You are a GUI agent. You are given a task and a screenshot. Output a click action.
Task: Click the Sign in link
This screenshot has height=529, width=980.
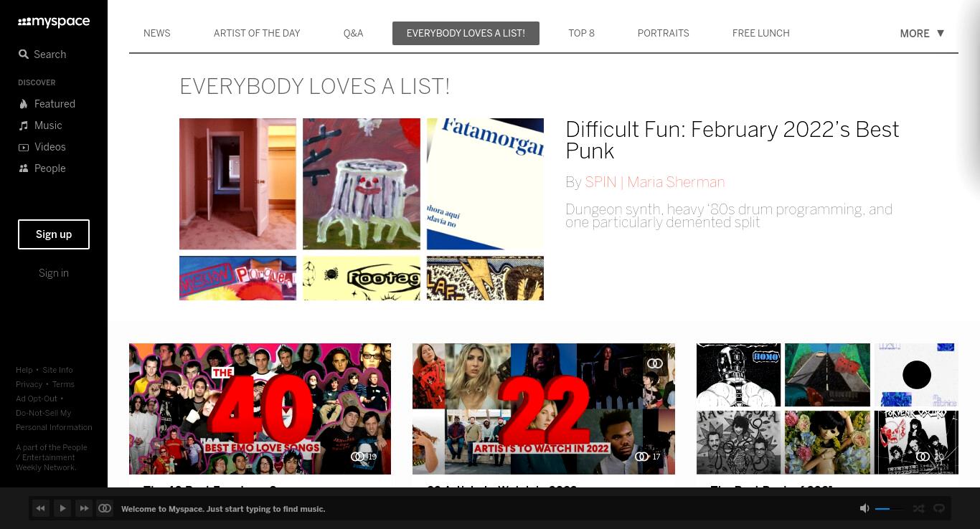pyautogui.click(x=54, y=273)
